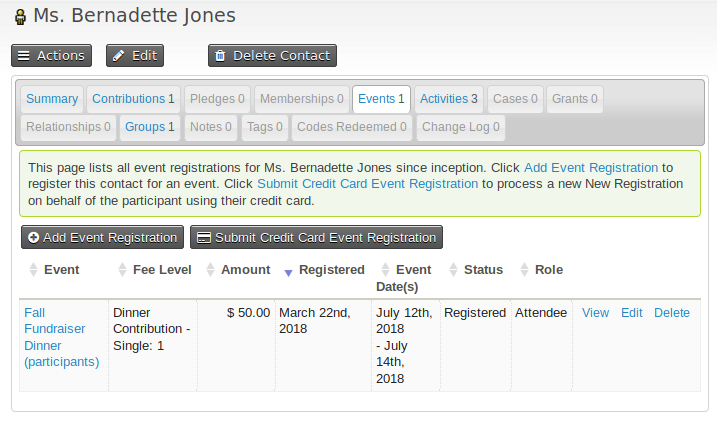Delete the Fall Fundraiser registration
The width and height of the screenshot is (717, 422).
click(671, 313)
